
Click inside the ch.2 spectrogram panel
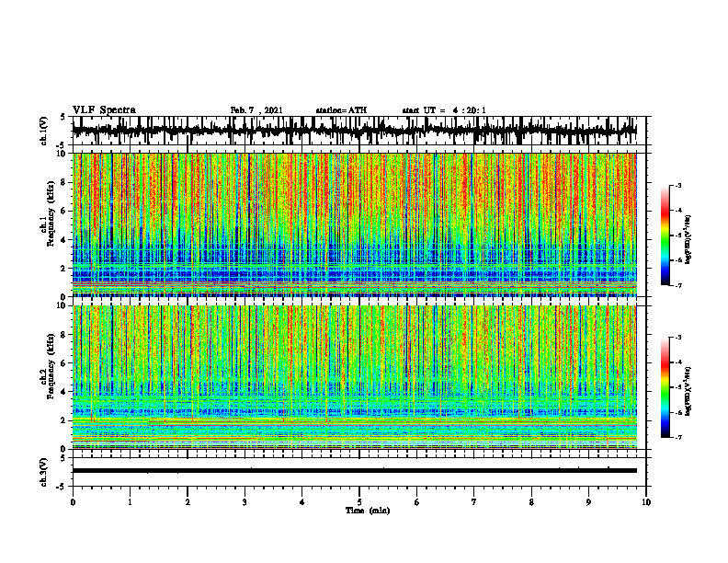tap(354, 377)
